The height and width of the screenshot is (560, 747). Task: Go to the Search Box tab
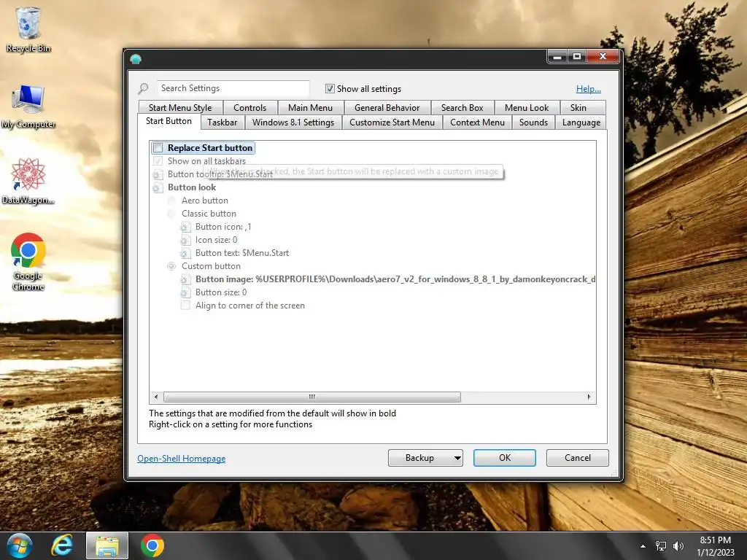pos(462,108)
